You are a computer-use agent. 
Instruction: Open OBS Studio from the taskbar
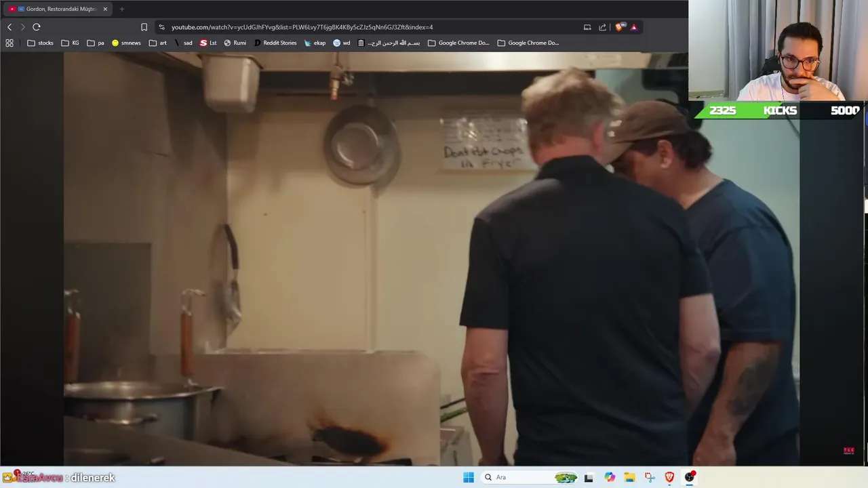pyautogui.click(x=690, y=477)
